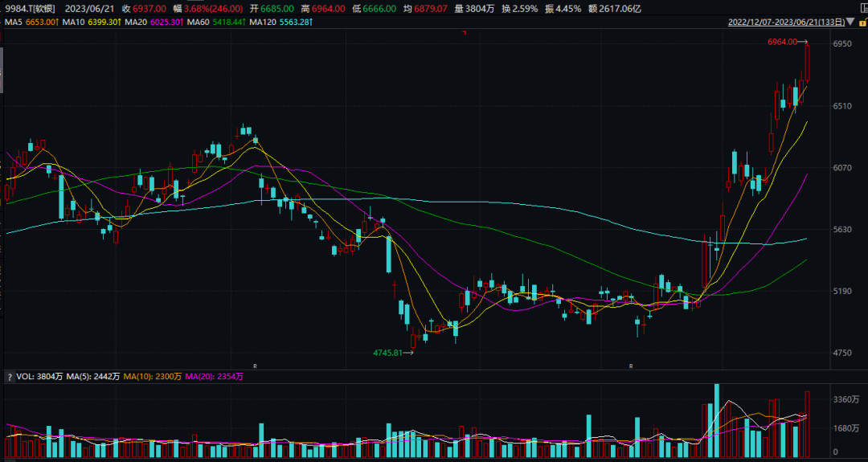Viewport: 868px width, 462px height.
Task: Click the small R marker near chart bottom left
Action: tap(256, 366)
